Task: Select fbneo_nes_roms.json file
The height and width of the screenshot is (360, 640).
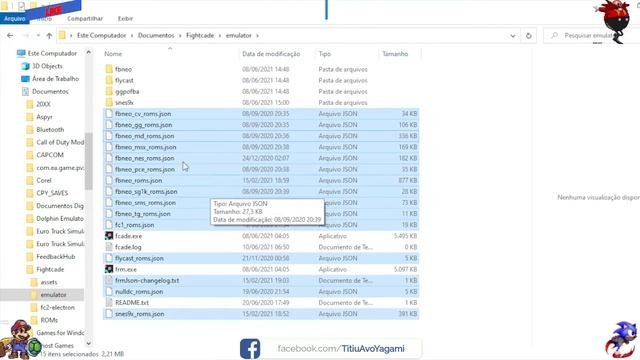Action: click(261, 158)
